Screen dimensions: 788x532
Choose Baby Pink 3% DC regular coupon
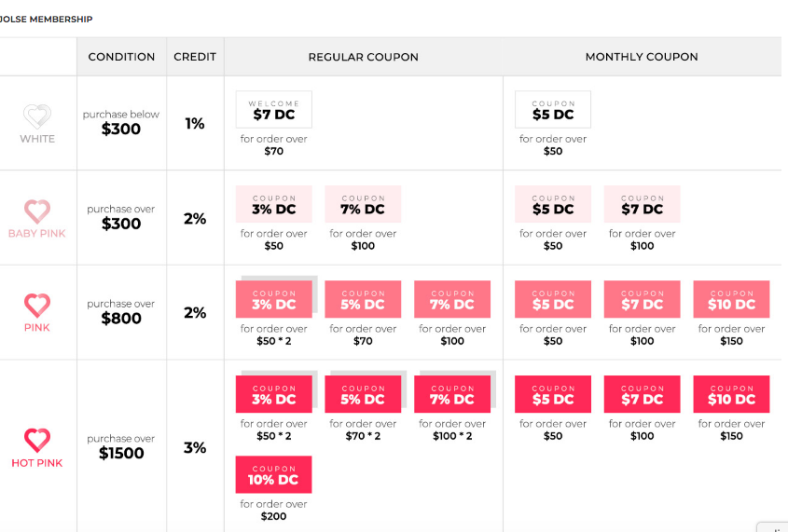pos(274,204)
